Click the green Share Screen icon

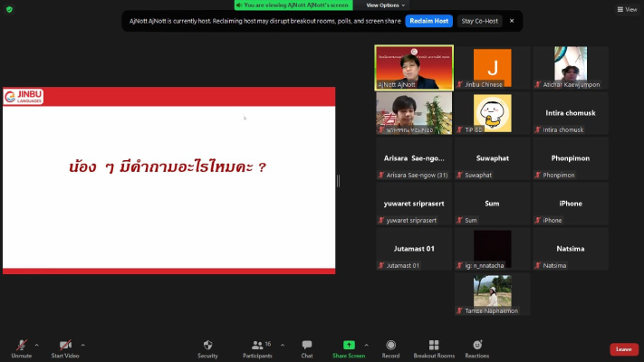349,345
